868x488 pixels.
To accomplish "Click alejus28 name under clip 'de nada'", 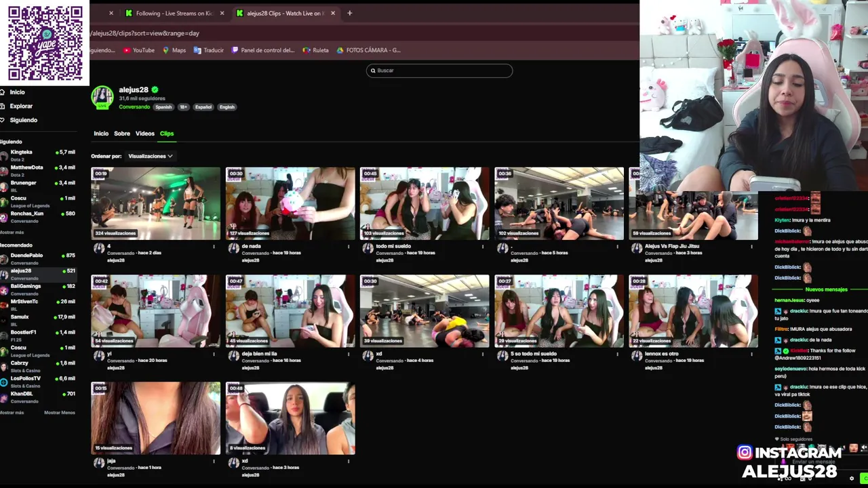I will 251,260.
